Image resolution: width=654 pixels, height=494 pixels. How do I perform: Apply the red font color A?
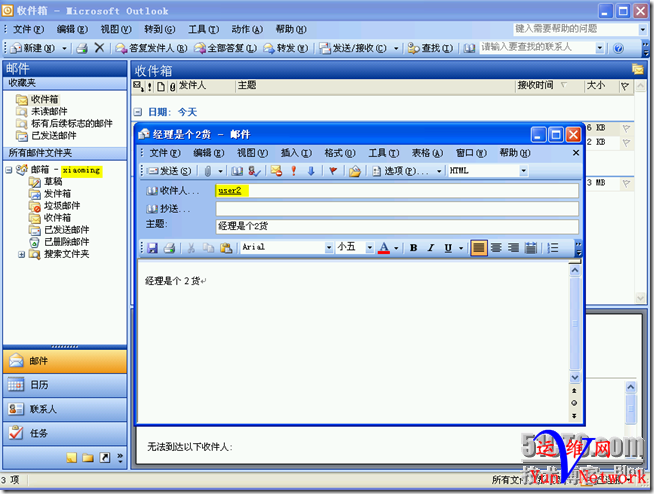click(384, 248)
